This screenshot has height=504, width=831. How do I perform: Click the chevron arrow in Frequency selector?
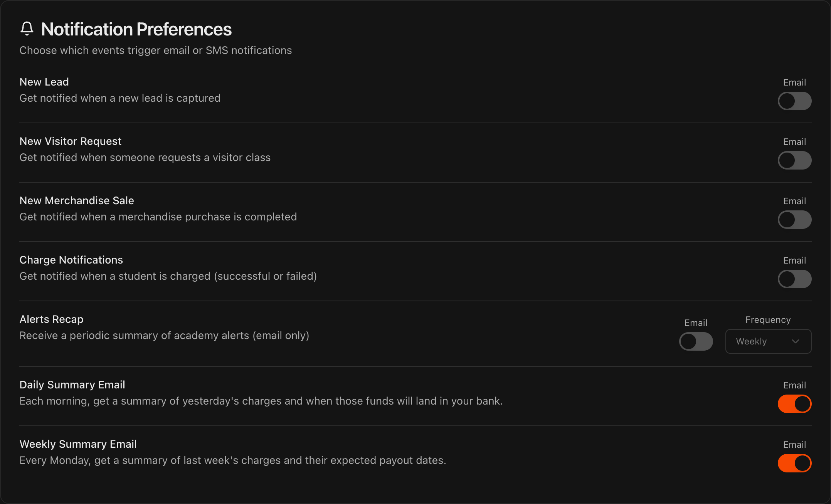[796, 341]
